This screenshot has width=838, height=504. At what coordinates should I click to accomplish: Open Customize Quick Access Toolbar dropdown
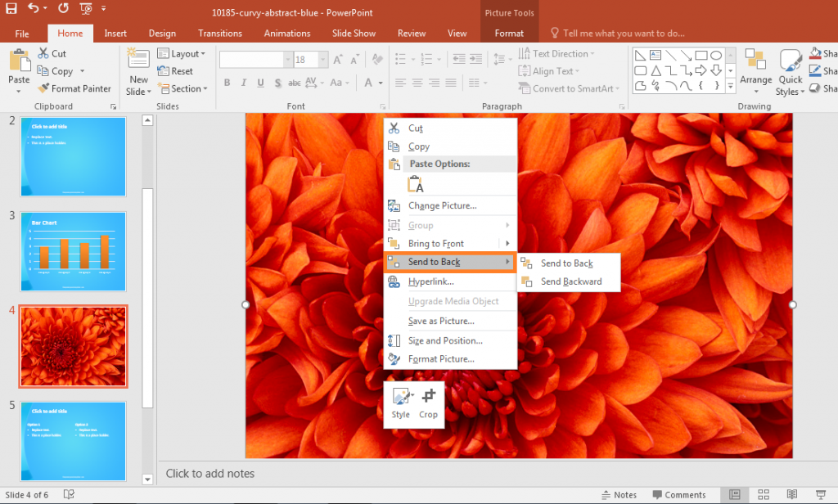(x=104, y=8)
